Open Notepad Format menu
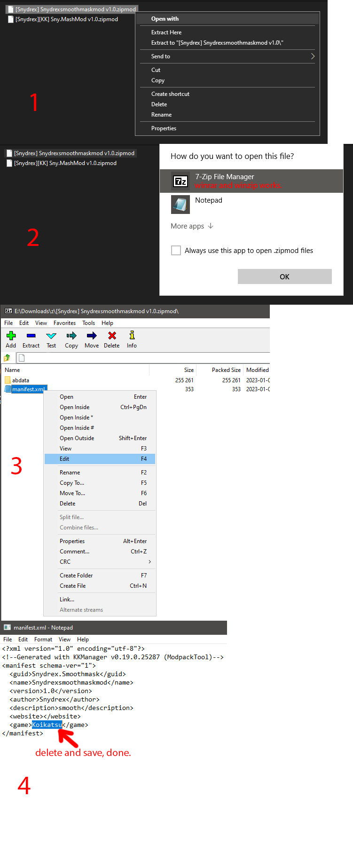The image size is (353, 868). click(x=43, y=639)
